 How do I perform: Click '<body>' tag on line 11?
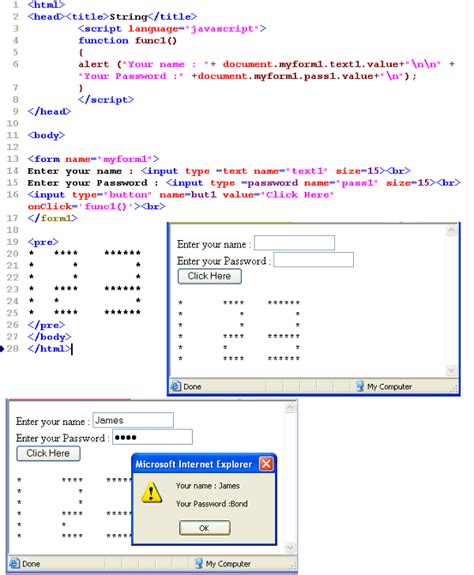(46, 135)
